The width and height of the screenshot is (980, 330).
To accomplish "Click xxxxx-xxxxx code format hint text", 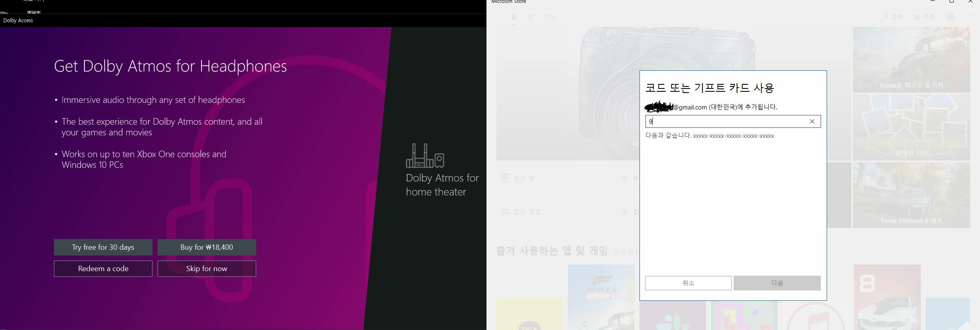I will [x=733, y=136].
